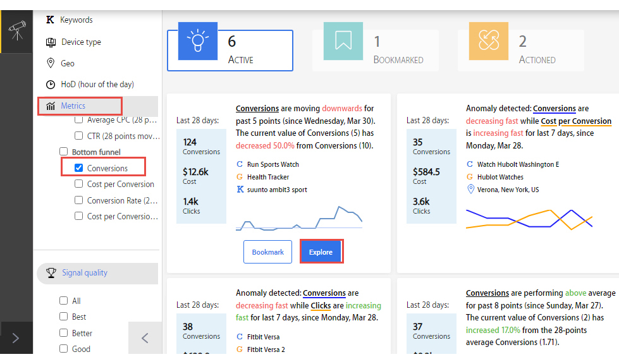Check the Best signal quality checkbox
The height and width of the screenshot is (364, 619).
pyautogui.click(x=64, y=316)
